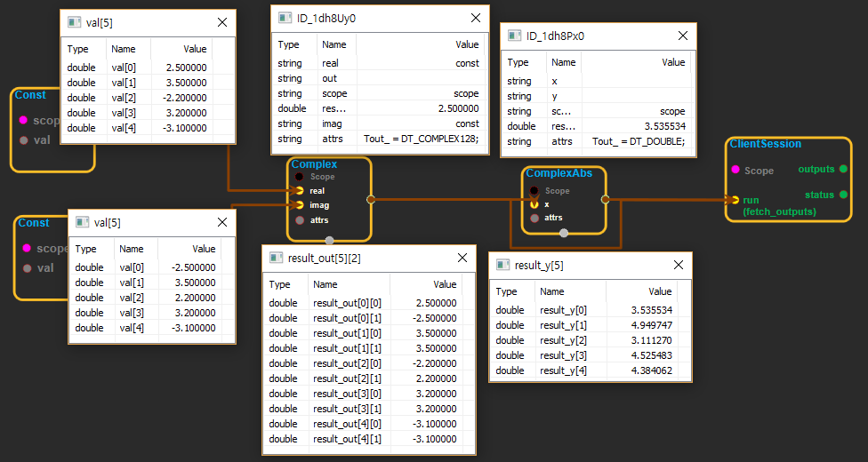Image resolution: width=868 pixels, height=462 pixels.
Task: Click the magenta Scope port on ClientSession
Action: coord(735,170)
